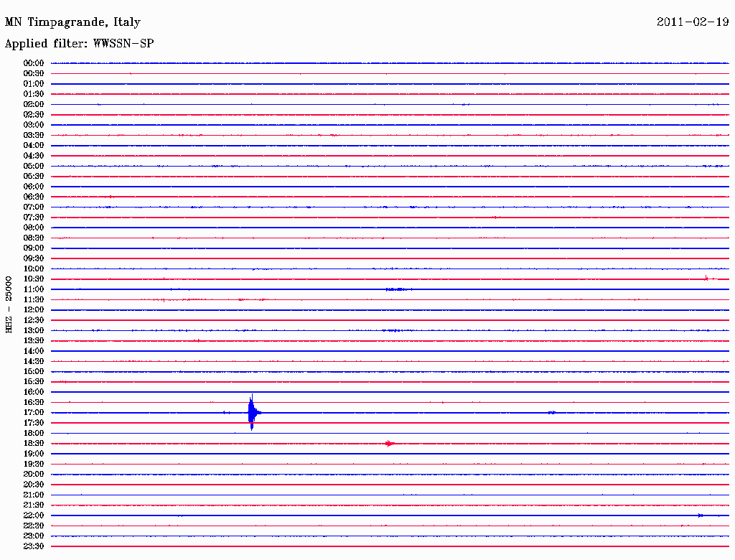Click the 09:00 time label
The width and height of the screenshot is (735, 560).
click(34, 248)
